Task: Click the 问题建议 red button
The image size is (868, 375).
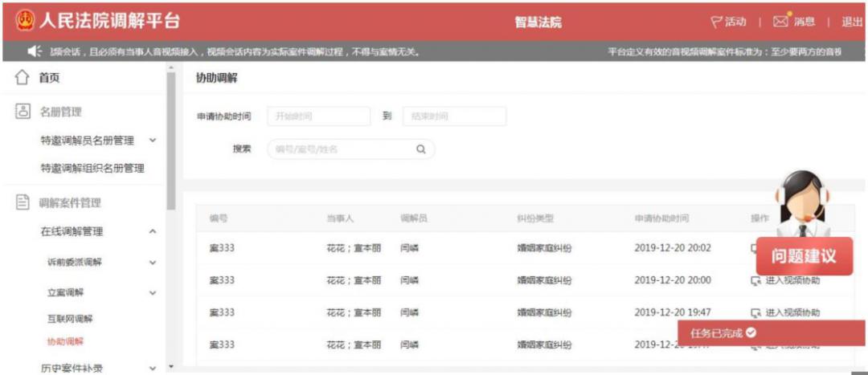Action: click(x=804, y=257)
